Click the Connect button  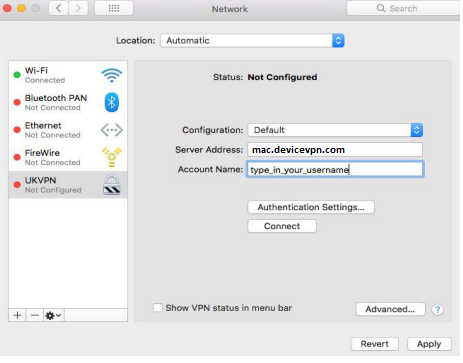(x=282, y=226)
